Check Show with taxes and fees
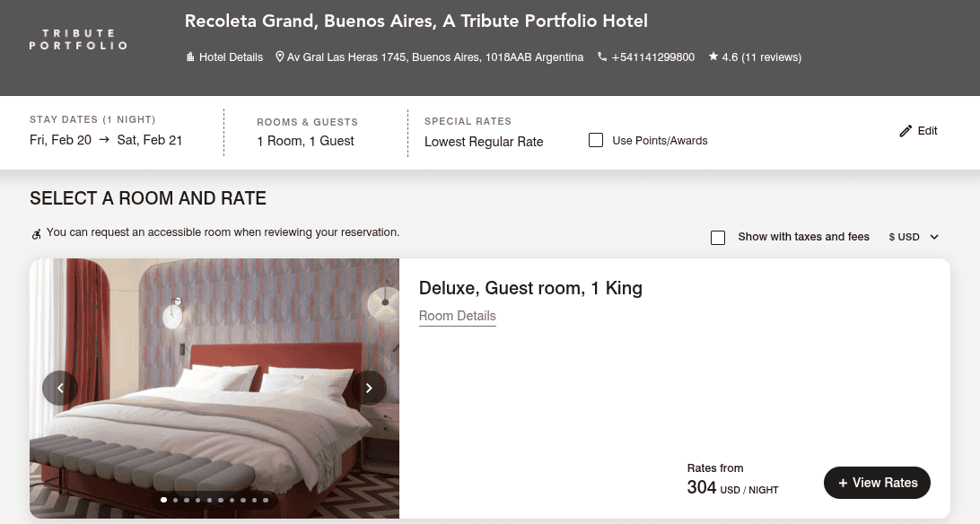The width and height of the screenshot is (980, 524). point(718,237)
